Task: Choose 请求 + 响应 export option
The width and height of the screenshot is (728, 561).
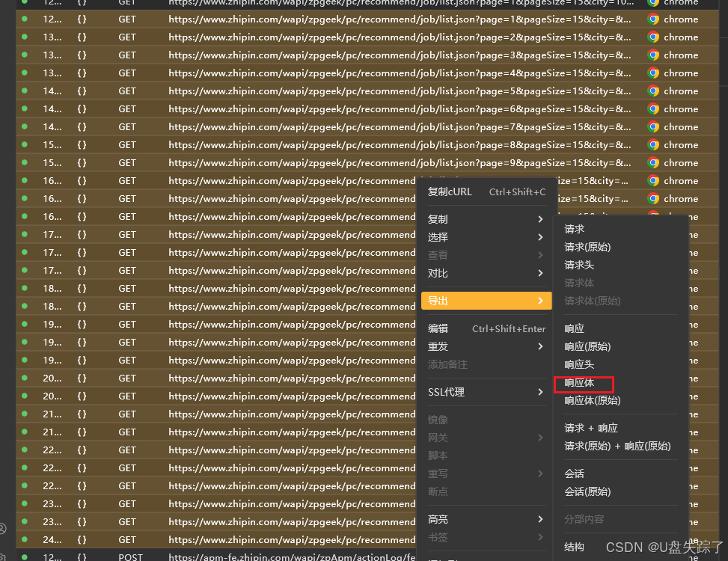Action: (590, 428)
